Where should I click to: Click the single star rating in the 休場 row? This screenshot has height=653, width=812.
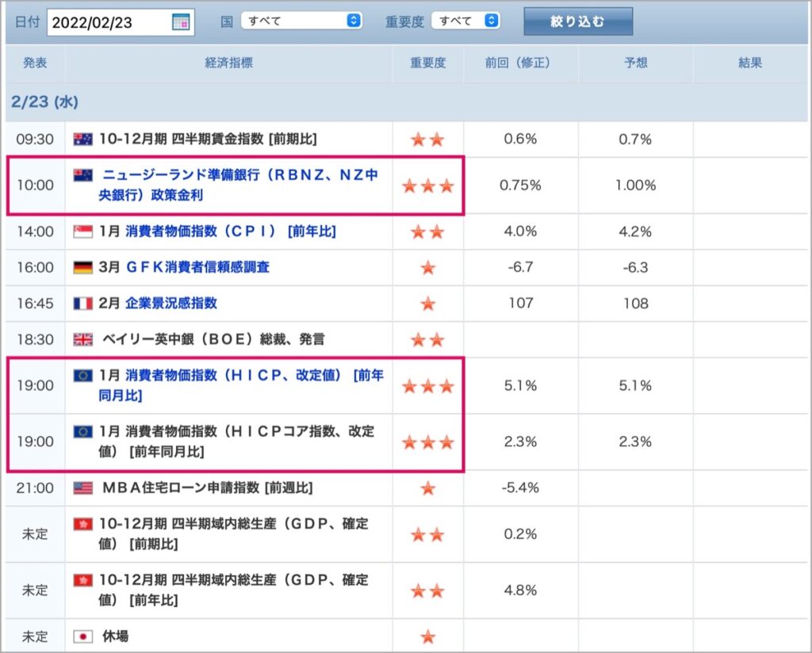(x=427, y=637)
